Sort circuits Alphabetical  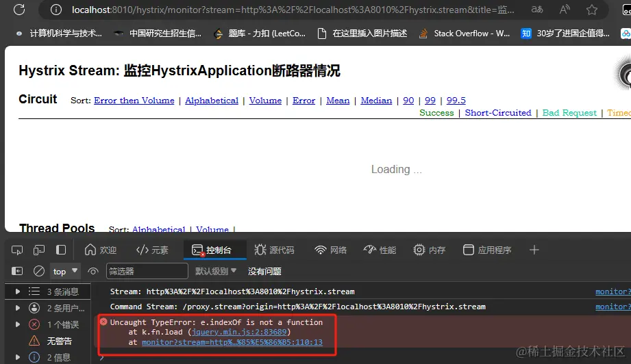[x=212, y=101]
